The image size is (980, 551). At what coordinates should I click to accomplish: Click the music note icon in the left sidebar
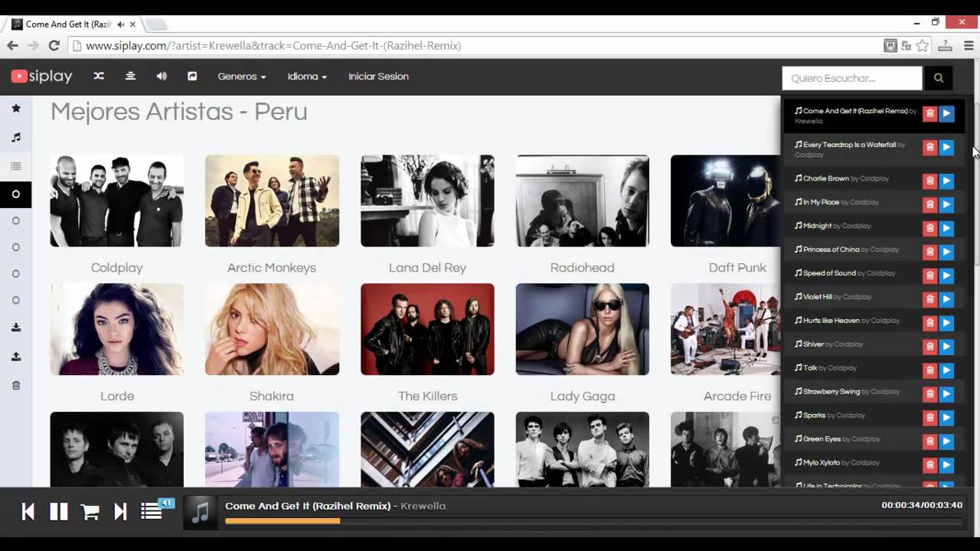(x=16, y=138)
